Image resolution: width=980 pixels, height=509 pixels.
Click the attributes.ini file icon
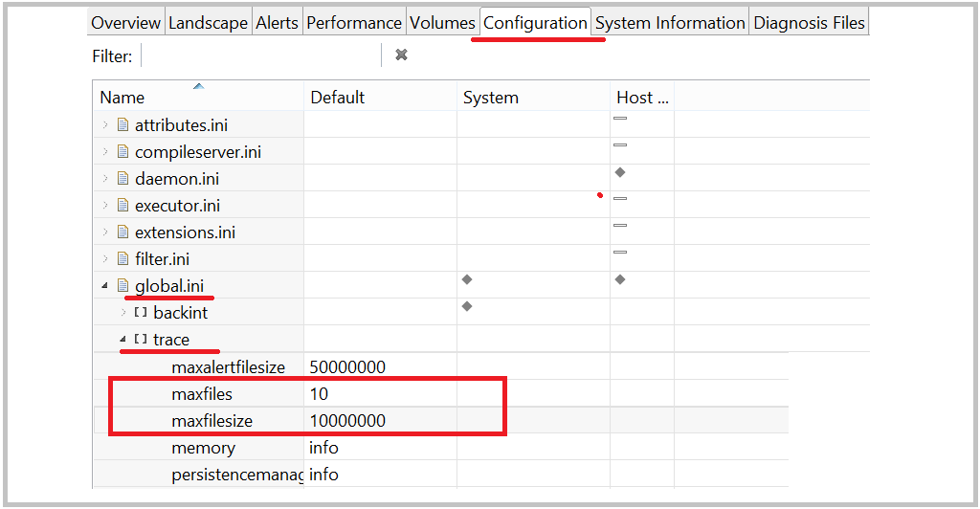click(123, 125)
